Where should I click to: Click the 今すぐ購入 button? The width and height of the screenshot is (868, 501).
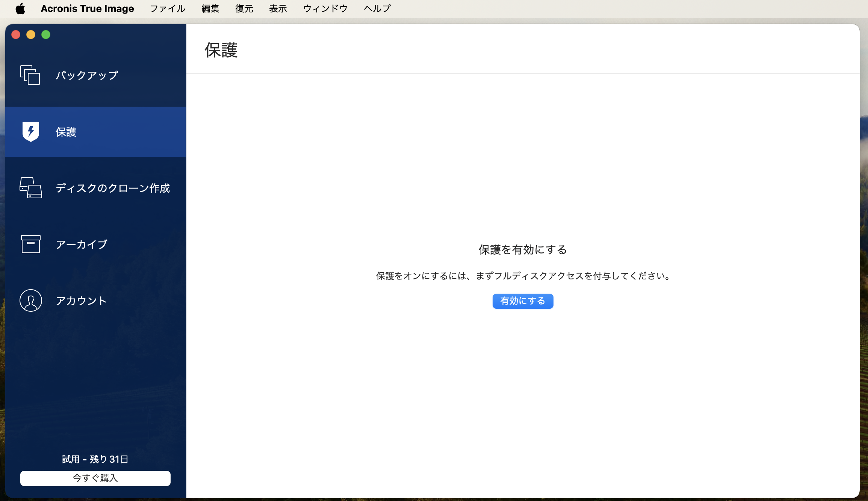95,478
